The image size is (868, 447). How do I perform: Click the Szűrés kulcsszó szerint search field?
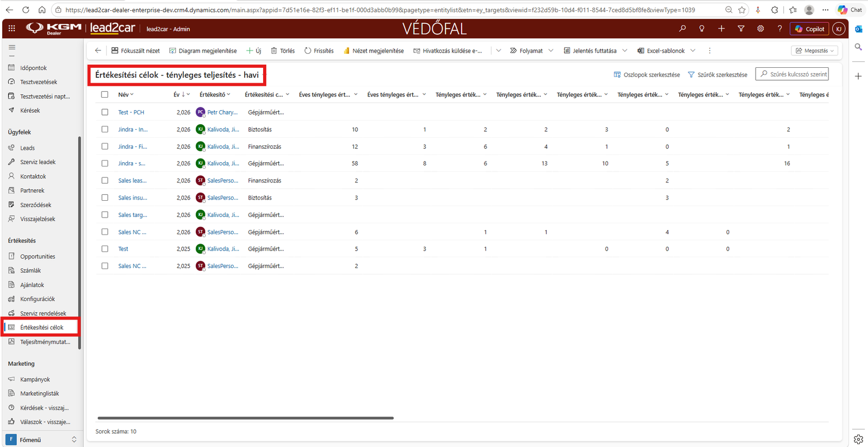click(x=792, y=74)
